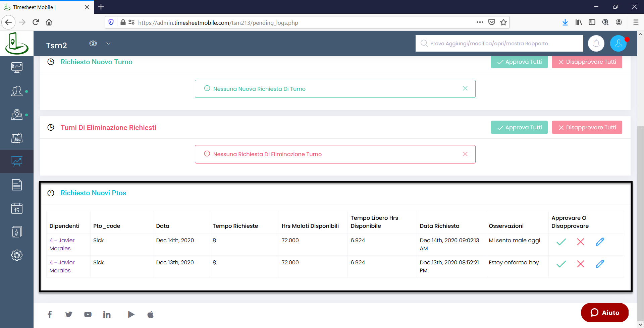Open the user profile avatar
This screenshot has height=328, width=644.
618,44
